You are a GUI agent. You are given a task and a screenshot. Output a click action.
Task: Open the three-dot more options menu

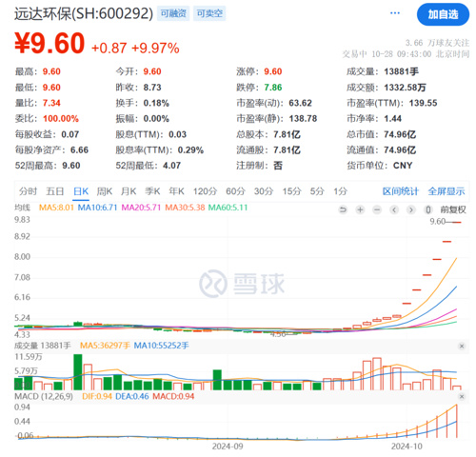coord(395,13)
